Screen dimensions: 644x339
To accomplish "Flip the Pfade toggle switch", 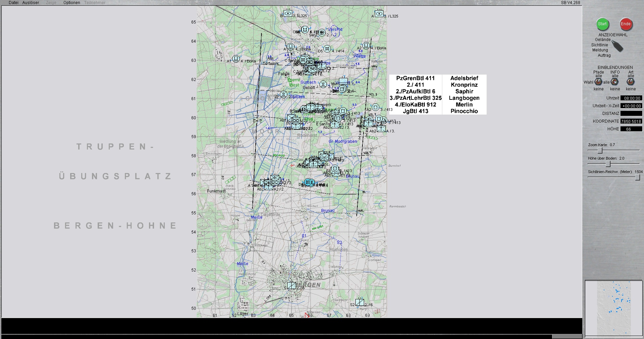I will tap(598, 82).
